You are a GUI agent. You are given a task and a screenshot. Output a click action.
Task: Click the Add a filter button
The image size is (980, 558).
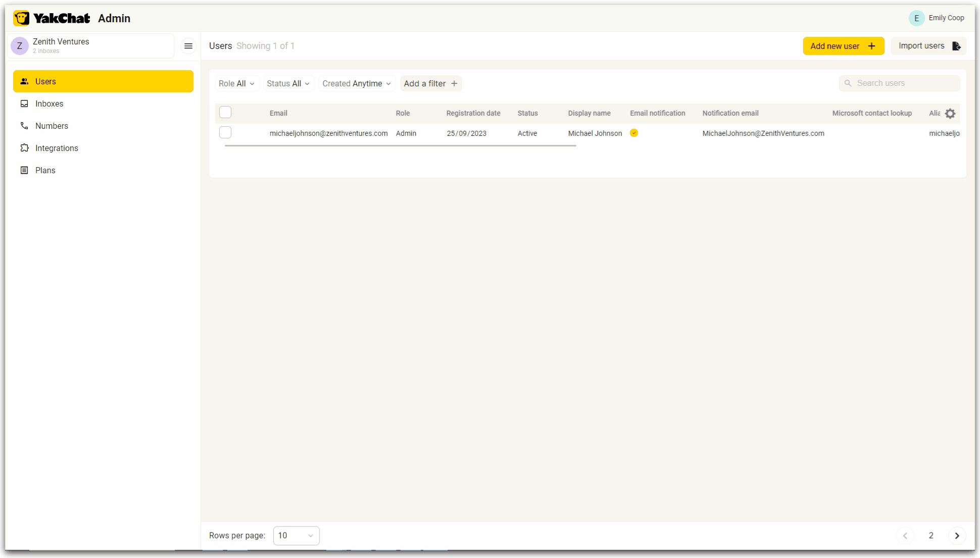coord(431,84)
